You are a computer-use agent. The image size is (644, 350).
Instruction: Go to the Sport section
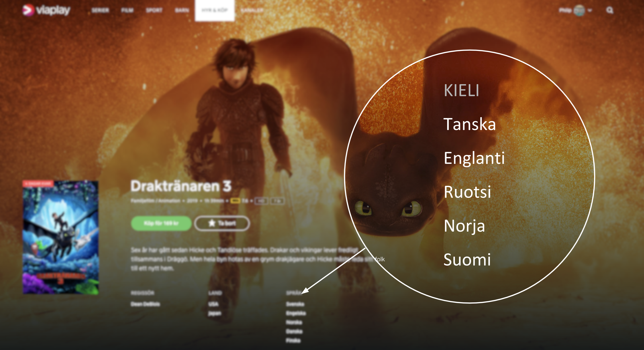coord(154,10)
